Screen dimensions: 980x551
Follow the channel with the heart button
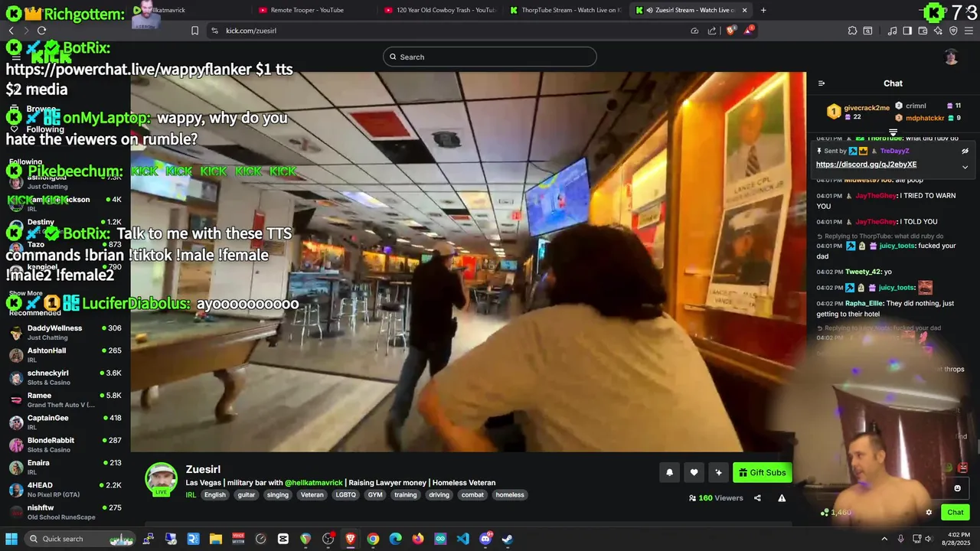694,473
